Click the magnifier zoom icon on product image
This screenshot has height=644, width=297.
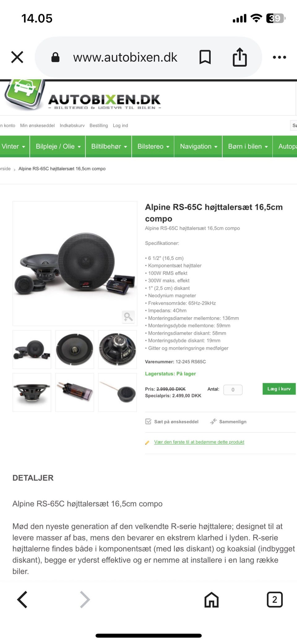pyautogui.click(x=128, y=317)
